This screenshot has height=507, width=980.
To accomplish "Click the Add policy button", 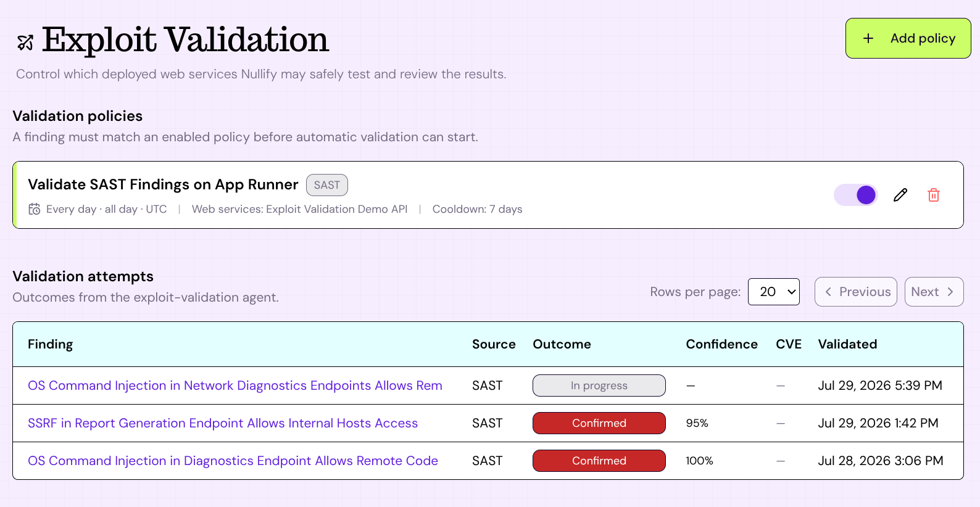I will (908, 38).
